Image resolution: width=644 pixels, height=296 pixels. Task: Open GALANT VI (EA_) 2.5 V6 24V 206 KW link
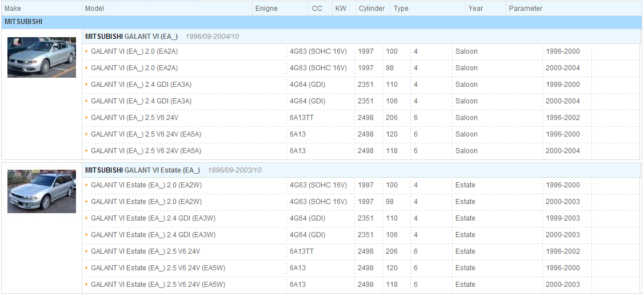point(135,117)
